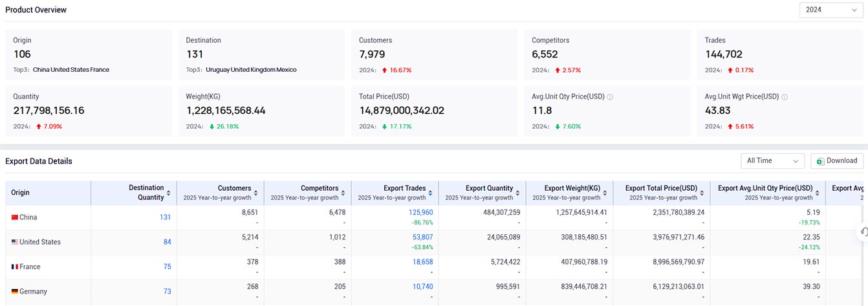This screenshot has height=306, width=868.
Task: Open United States export trades link 53,807
Action: click(423, 237)
